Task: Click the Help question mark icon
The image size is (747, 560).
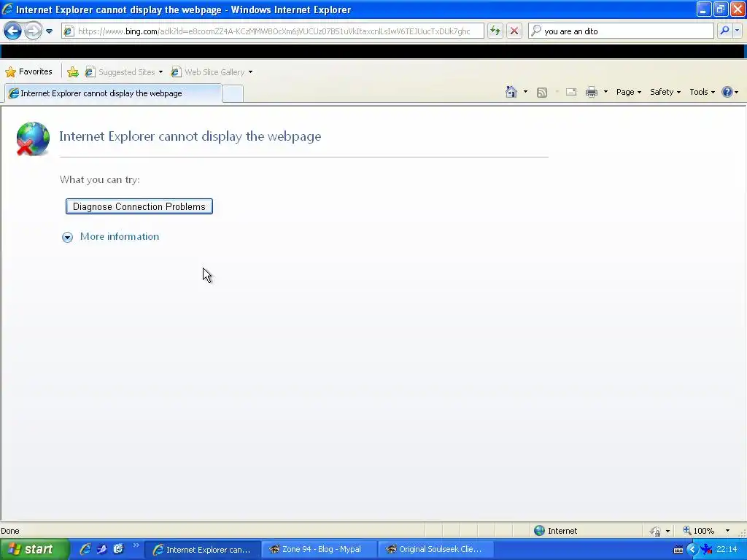Action: tap(727, 92)
